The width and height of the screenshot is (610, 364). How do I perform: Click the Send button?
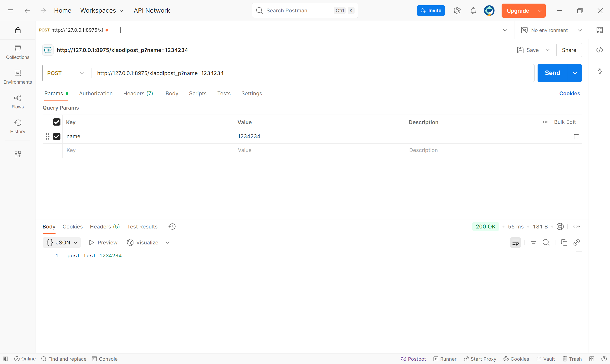click(x=552, y=73)
